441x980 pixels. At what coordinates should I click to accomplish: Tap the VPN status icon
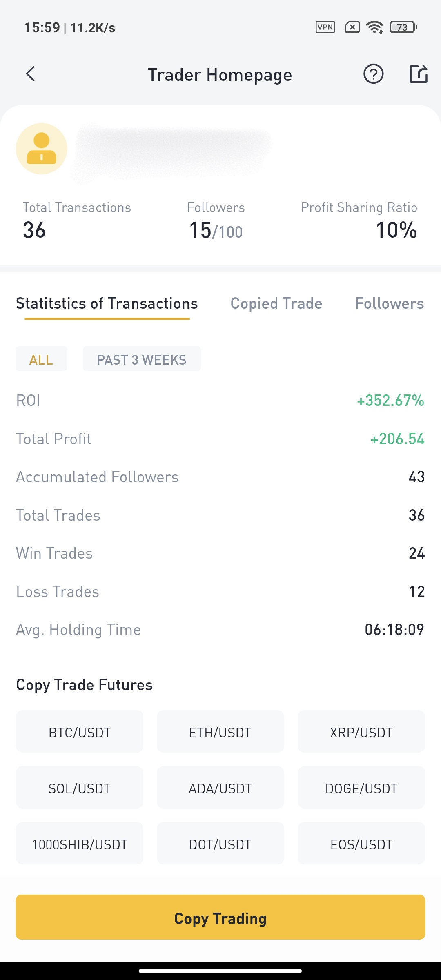tap(325, 27)
